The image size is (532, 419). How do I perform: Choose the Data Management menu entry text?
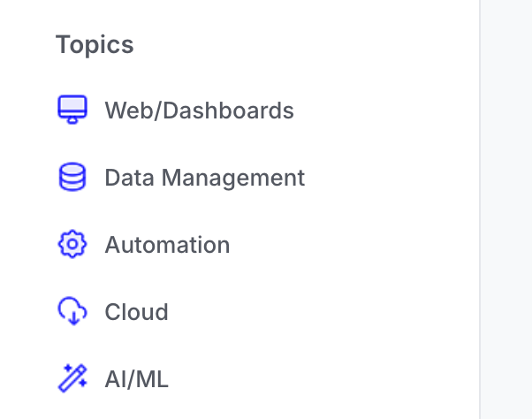coord(205,178)
